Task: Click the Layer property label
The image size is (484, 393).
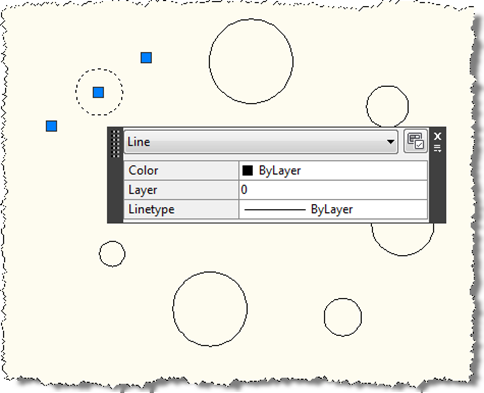Action: pyautogui.click(x=143, y=190)
